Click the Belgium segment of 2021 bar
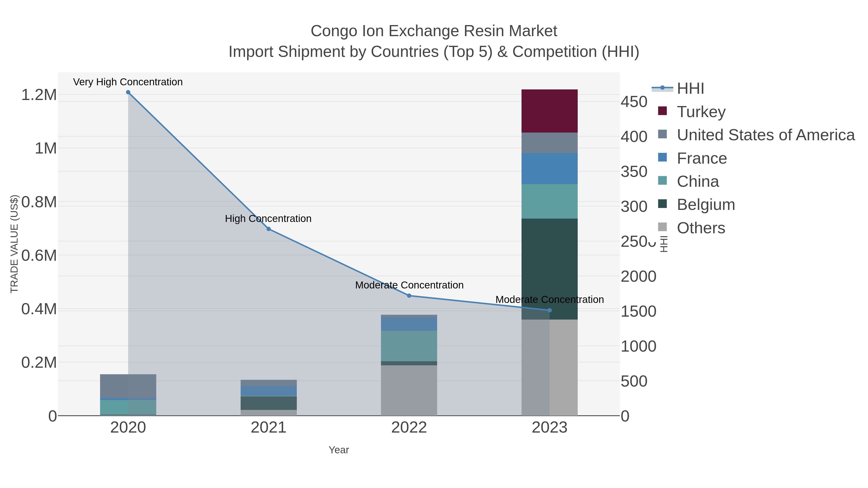 (269, 403)
